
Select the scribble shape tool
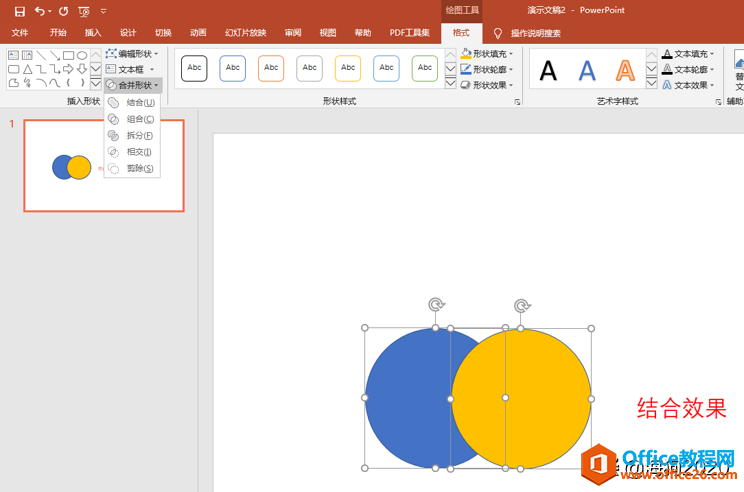(28, 83)
